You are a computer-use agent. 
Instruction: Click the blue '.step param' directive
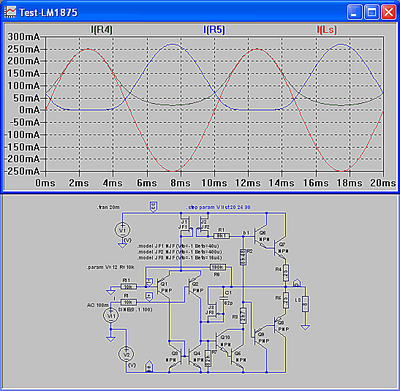coord(218,207)
